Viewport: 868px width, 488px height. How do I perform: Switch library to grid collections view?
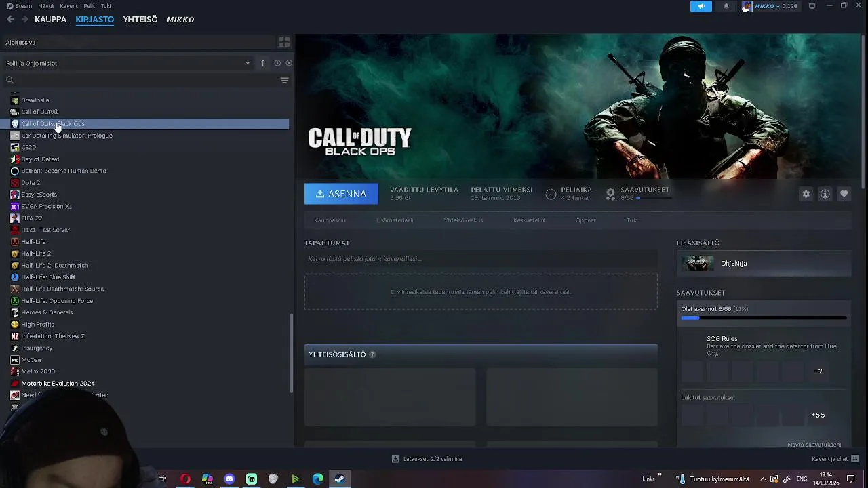284,42
